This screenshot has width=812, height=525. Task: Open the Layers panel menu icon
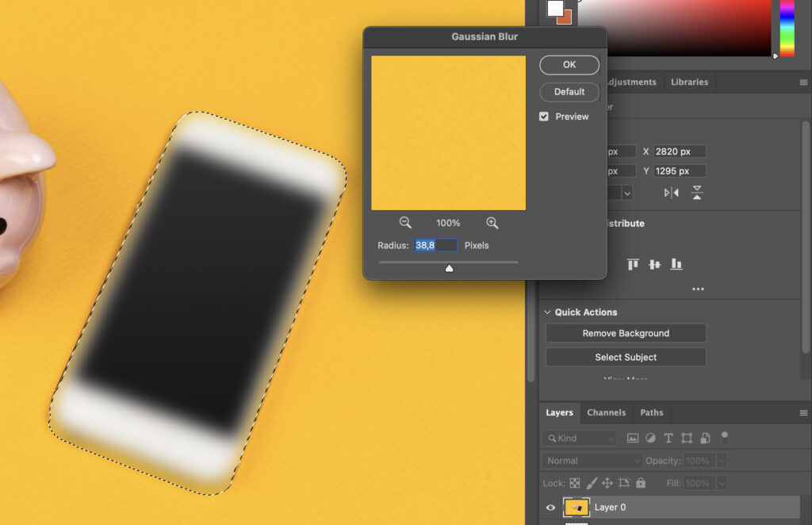(x=803, y=412)
